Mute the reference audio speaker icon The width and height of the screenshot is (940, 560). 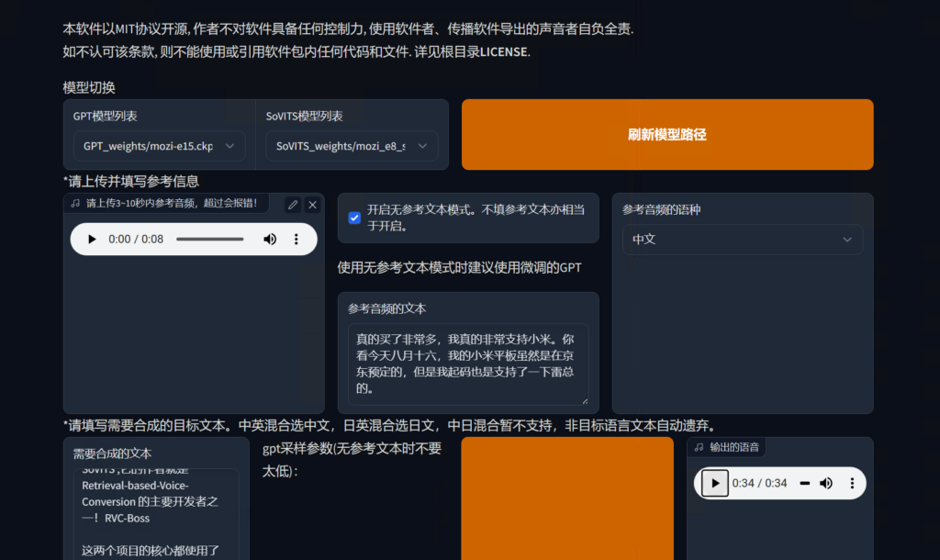tap(270, 240)
